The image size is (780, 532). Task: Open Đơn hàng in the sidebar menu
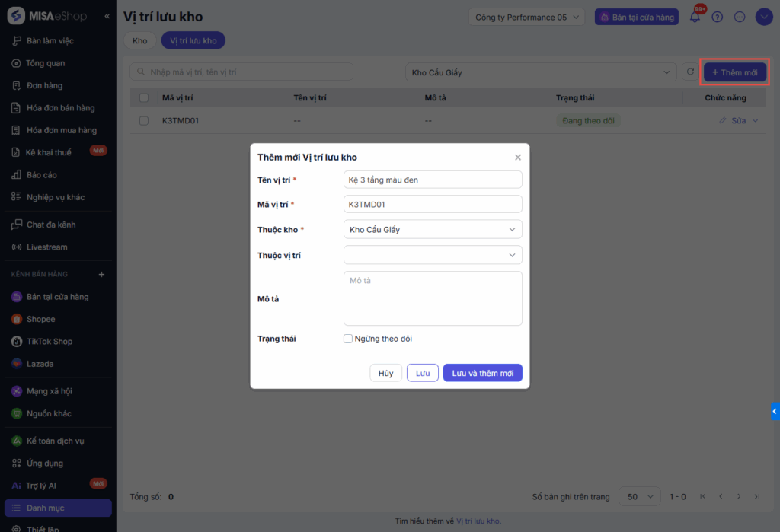(x=44, y=85)
